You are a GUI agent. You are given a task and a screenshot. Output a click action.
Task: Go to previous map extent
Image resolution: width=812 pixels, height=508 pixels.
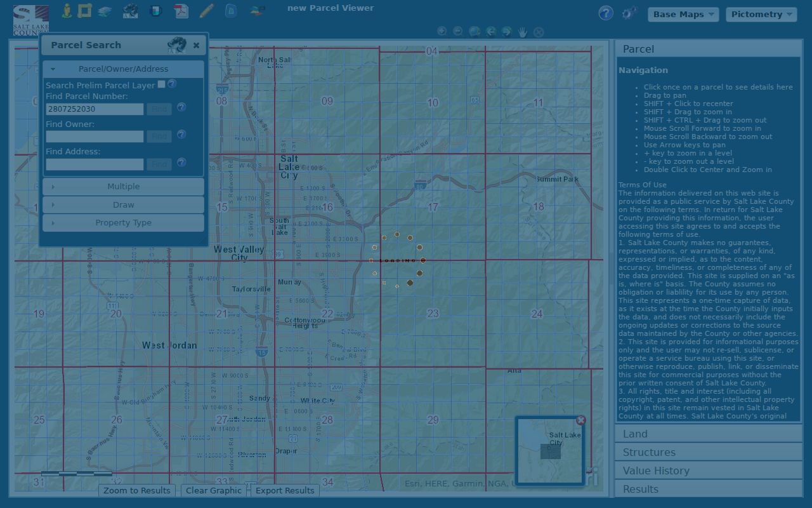(491, 32)
